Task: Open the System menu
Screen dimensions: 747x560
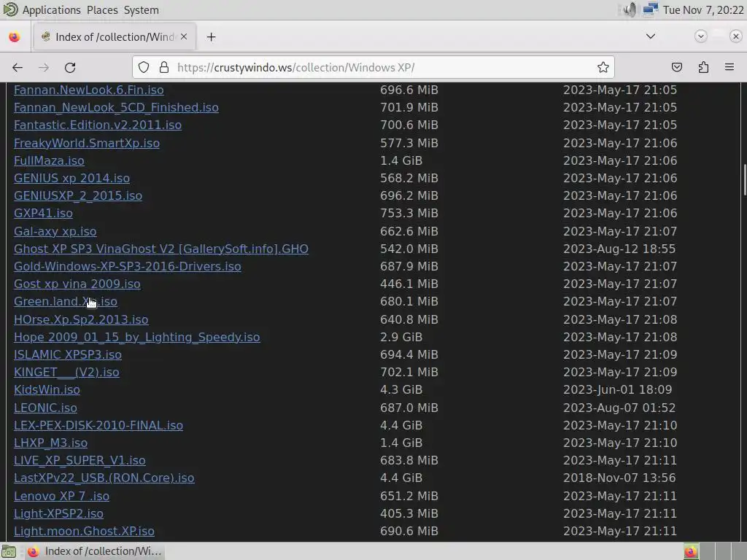Action: coord(141,10)
